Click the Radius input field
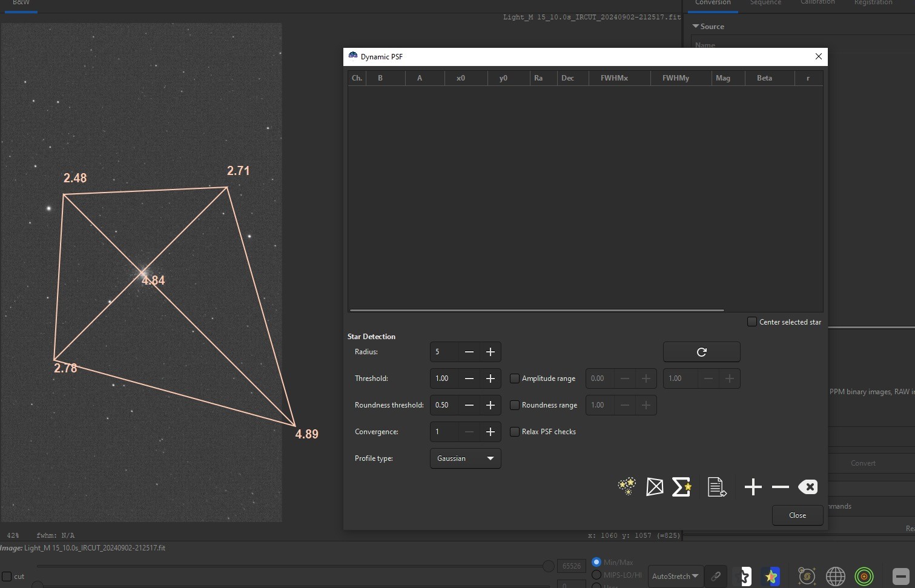The image size is (915, 588). pos(444,352)
